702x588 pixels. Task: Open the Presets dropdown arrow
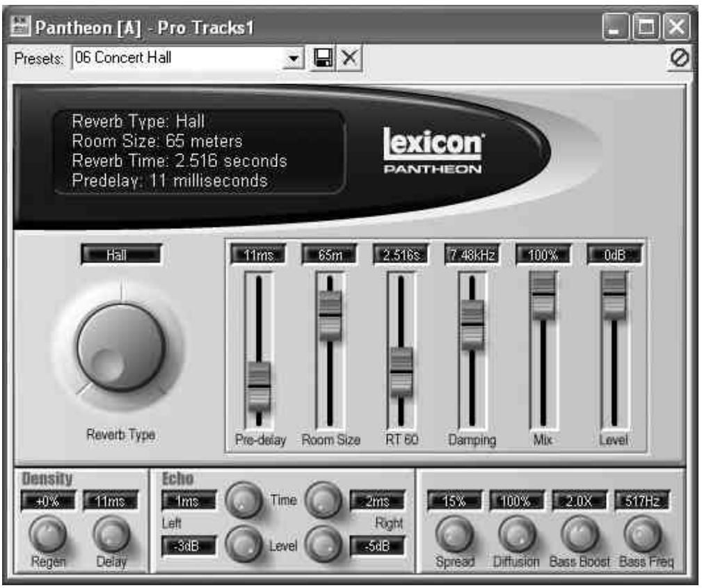click(x=293, y=58)
